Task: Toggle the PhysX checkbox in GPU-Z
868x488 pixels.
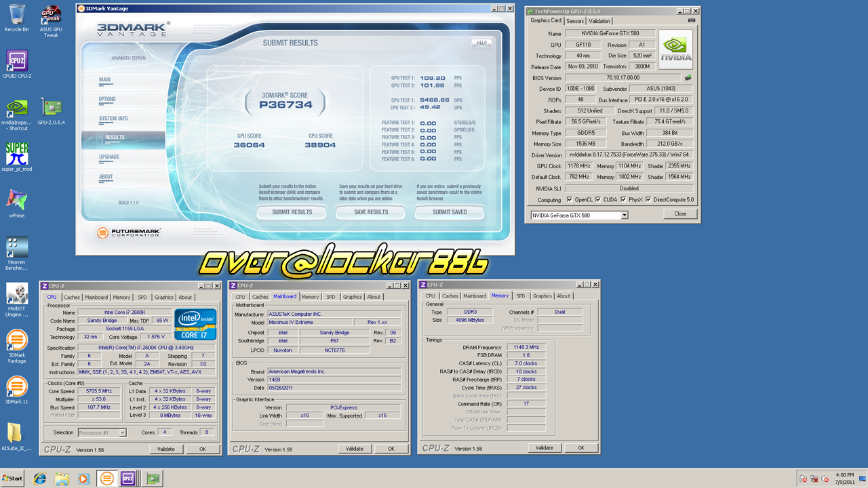Action: (623, 200)
